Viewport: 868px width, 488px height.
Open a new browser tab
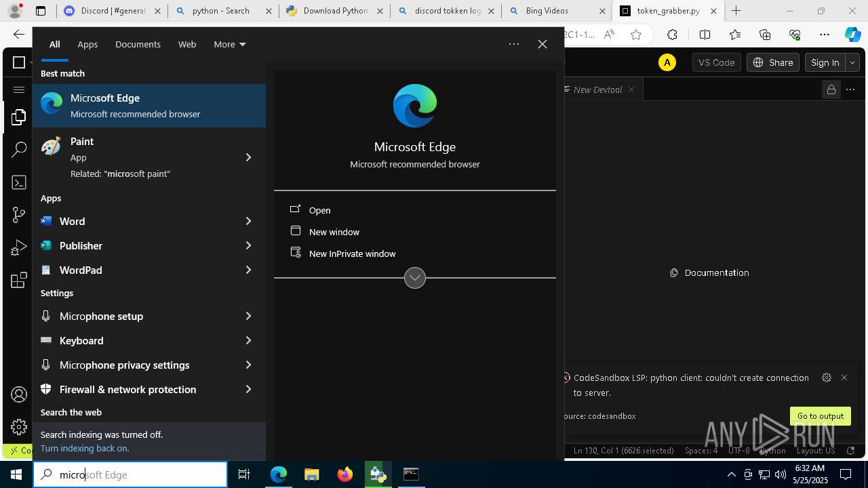pyautogui.click(x=736, y=11)
